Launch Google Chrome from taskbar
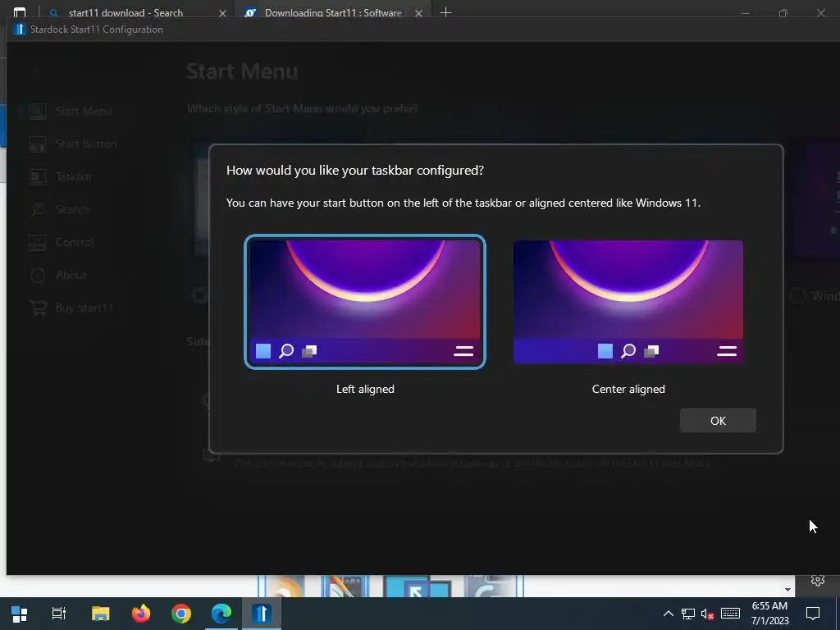Screen dimensions: 840x630 tap(181, 614)
